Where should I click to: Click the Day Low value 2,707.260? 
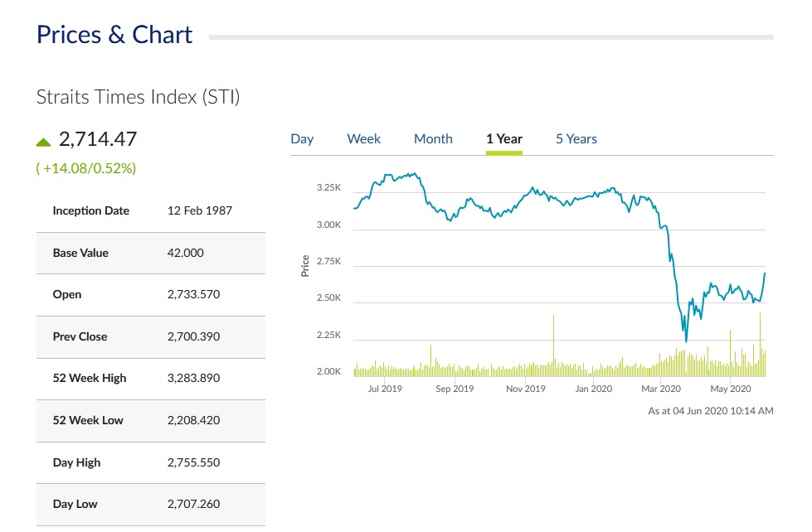click(x=193, y=504)
